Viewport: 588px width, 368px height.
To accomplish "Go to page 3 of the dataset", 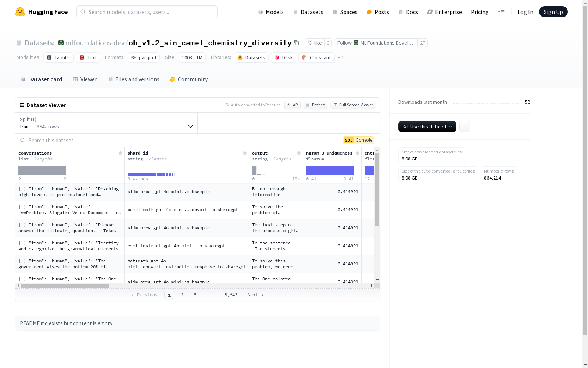I will coord(195,295).
